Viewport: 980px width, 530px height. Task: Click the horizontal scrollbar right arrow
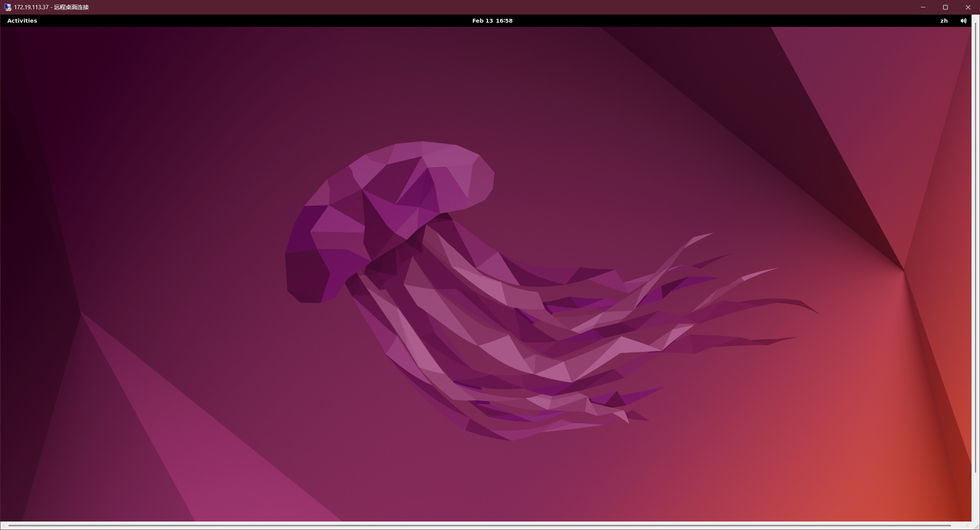tap(967, 526)
